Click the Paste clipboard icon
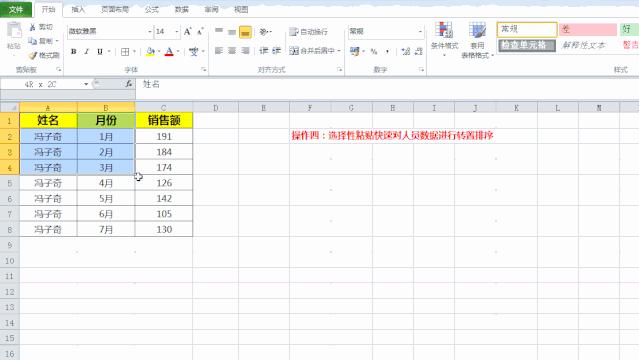 14,31
